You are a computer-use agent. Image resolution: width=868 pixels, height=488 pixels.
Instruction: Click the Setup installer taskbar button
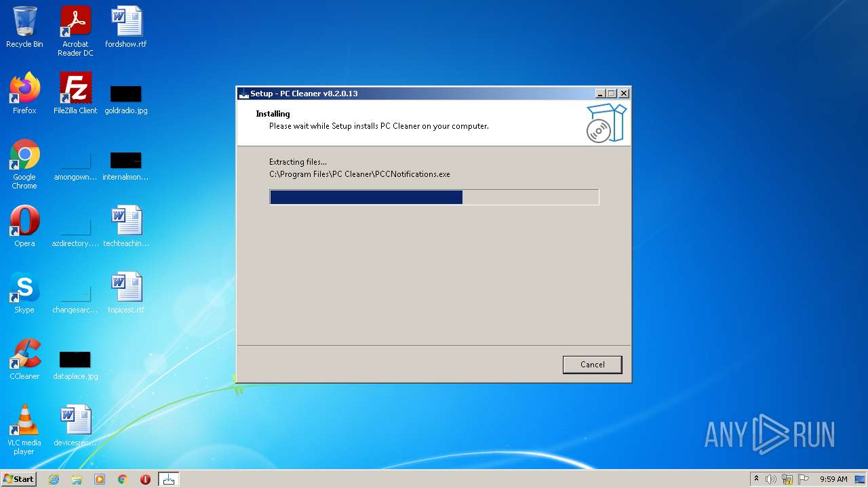(168, 479)
